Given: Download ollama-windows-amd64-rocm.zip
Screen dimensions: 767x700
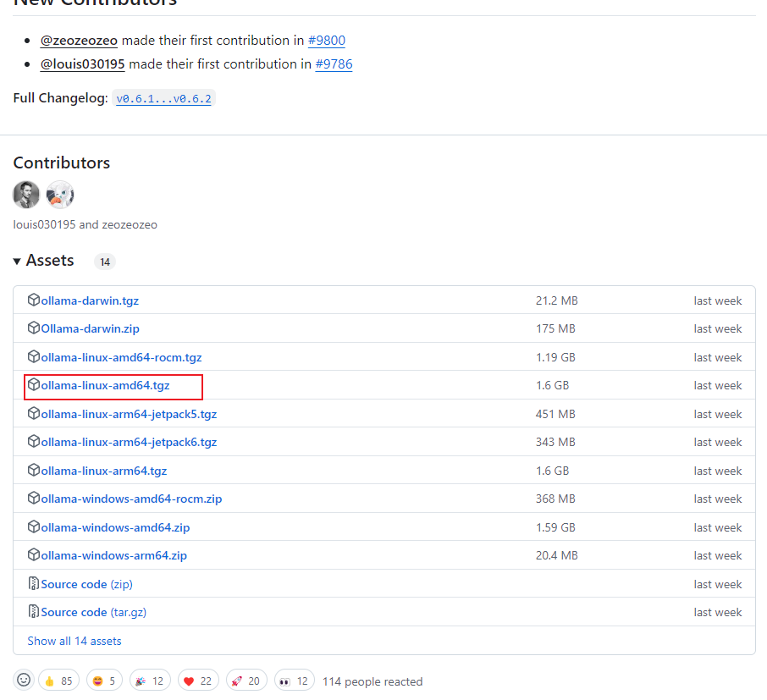Looking at the screenshot, I should pos(131,499).
